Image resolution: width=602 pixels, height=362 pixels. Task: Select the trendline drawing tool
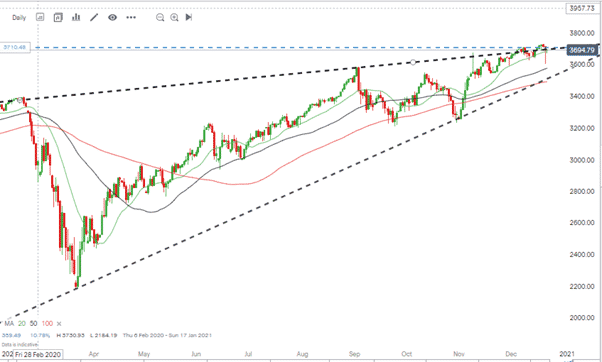pos(94,17)
